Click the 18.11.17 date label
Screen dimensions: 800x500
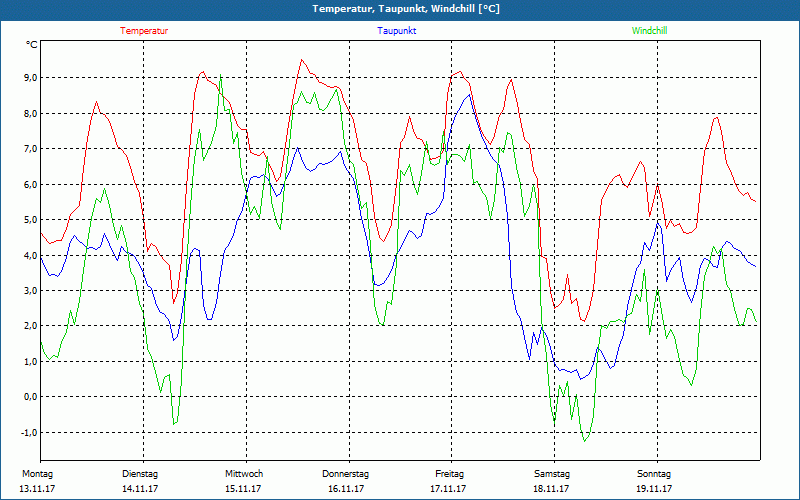(x=551, y=489)
